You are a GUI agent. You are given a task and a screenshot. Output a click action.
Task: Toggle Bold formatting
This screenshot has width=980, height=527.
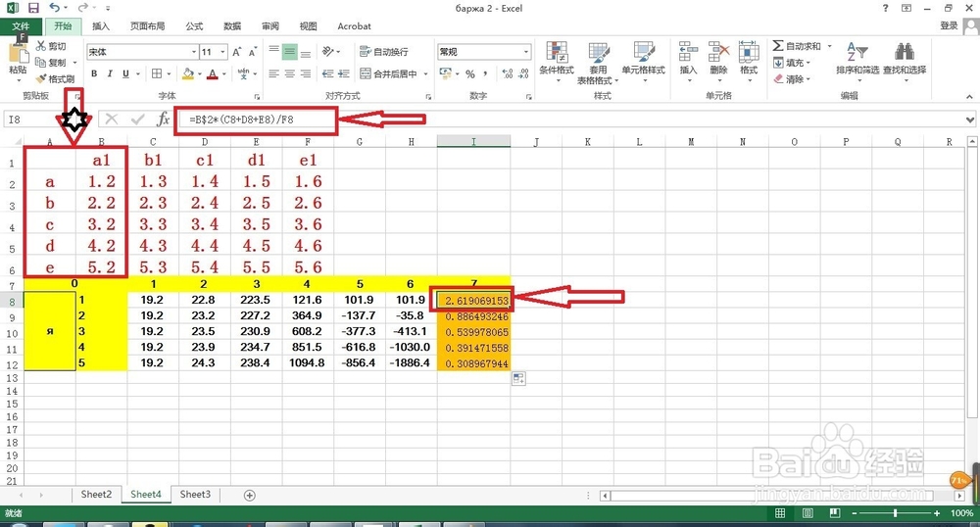point(94,73)
